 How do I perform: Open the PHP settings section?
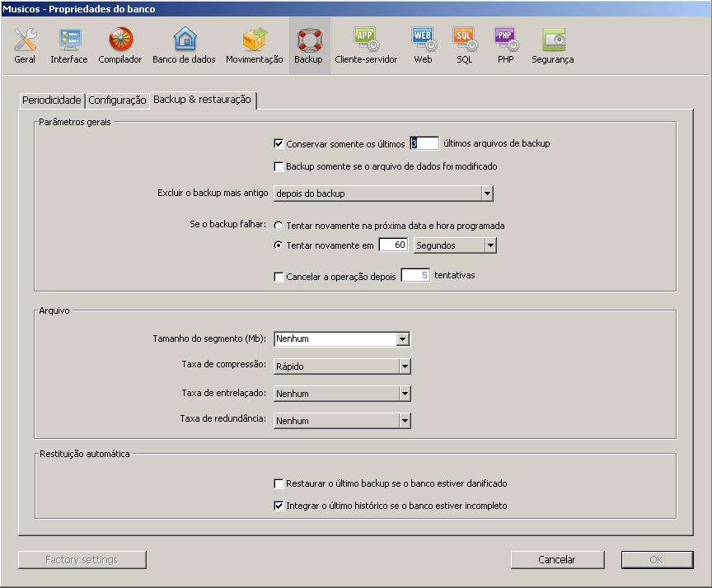(x=506, y=46)
